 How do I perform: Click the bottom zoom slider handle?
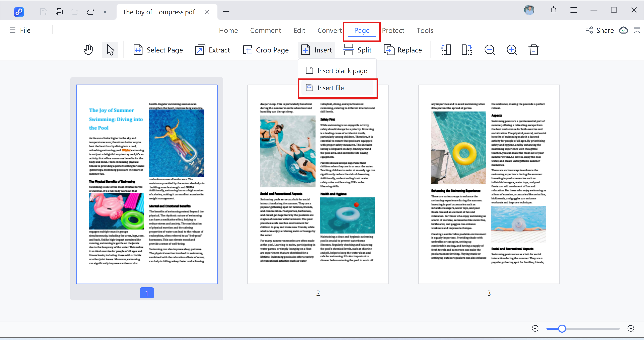(562, 329)
